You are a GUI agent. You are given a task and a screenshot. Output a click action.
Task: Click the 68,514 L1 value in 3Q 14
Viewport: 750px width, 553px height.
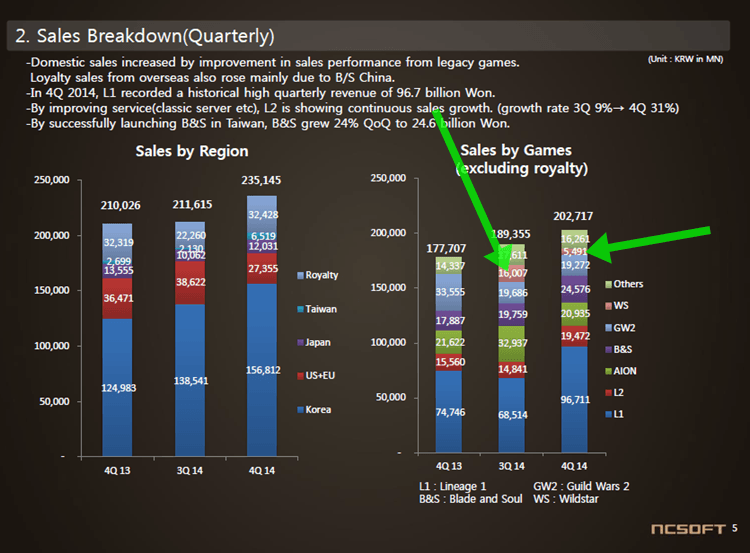tap(513, 415)
